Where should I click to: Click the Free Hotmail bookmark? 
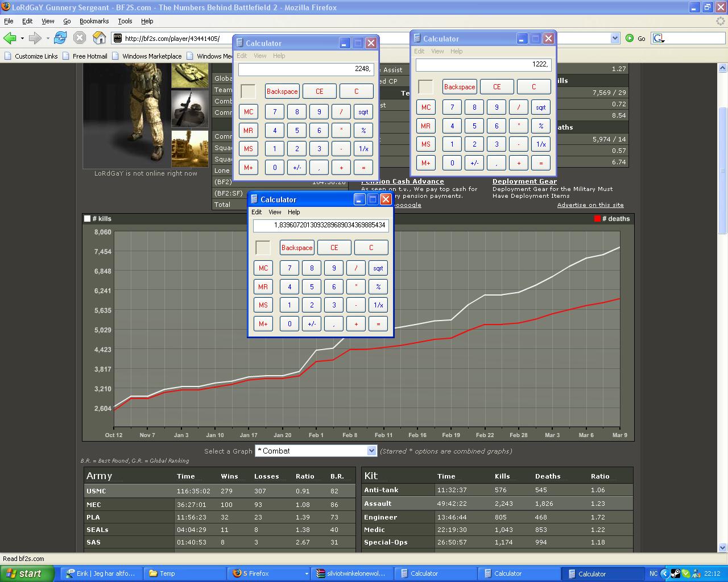coord(84,56)
